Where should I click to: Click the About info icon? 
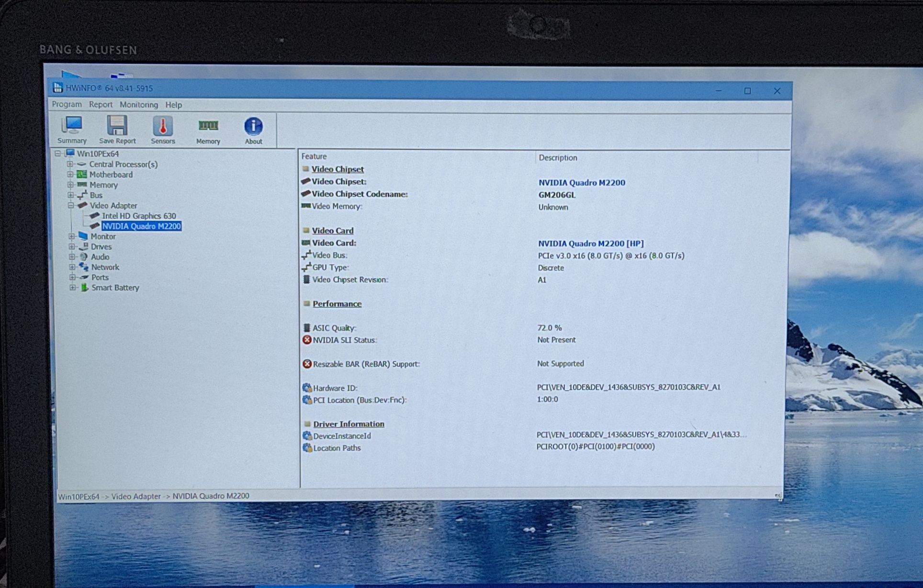point(253,126)
